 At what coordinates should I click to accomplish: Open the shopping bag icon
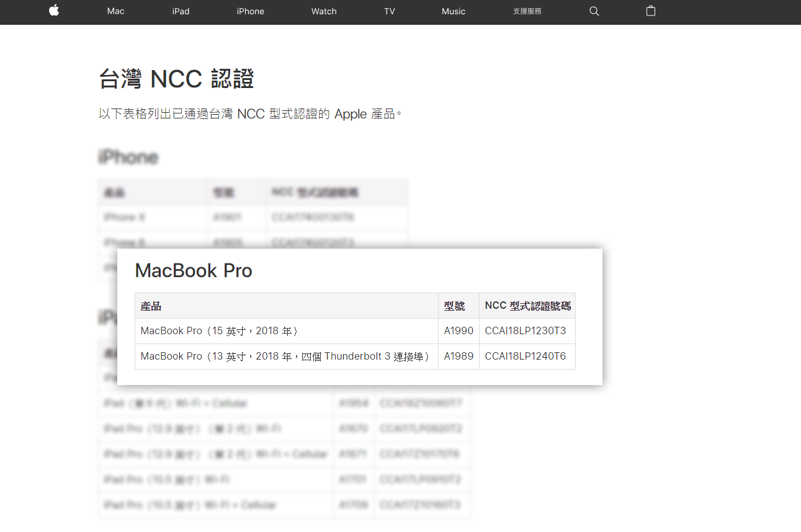pyautogui.click(x=650, y=11)
